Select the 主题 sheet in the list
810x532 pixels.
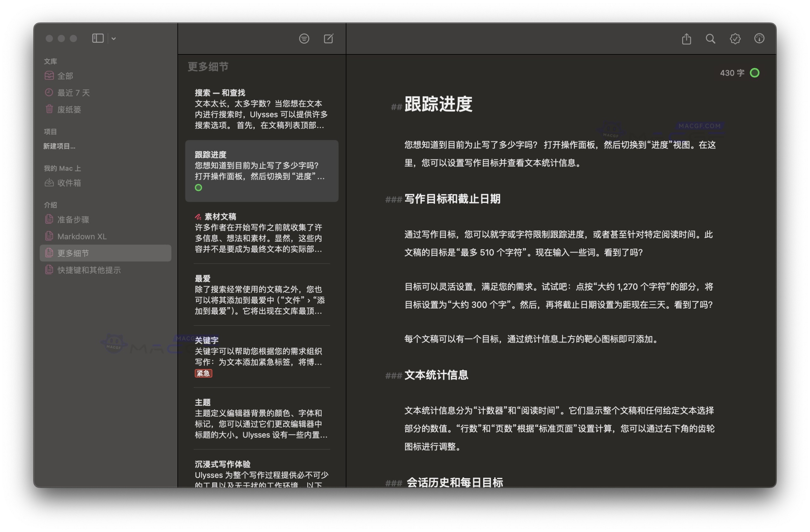pyautogui.click(x=261, y=418)
